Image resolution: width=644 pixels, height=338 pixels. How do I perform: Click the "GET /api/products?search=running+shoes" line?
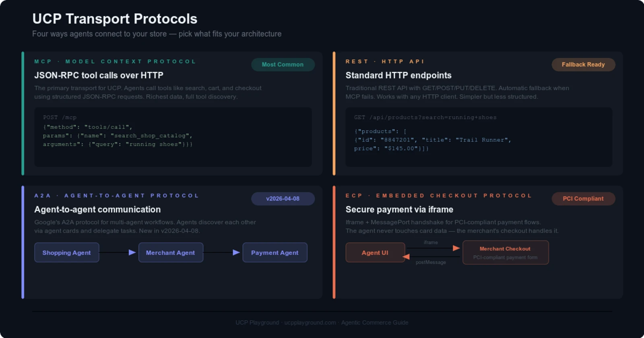click(x=425, y=117)
